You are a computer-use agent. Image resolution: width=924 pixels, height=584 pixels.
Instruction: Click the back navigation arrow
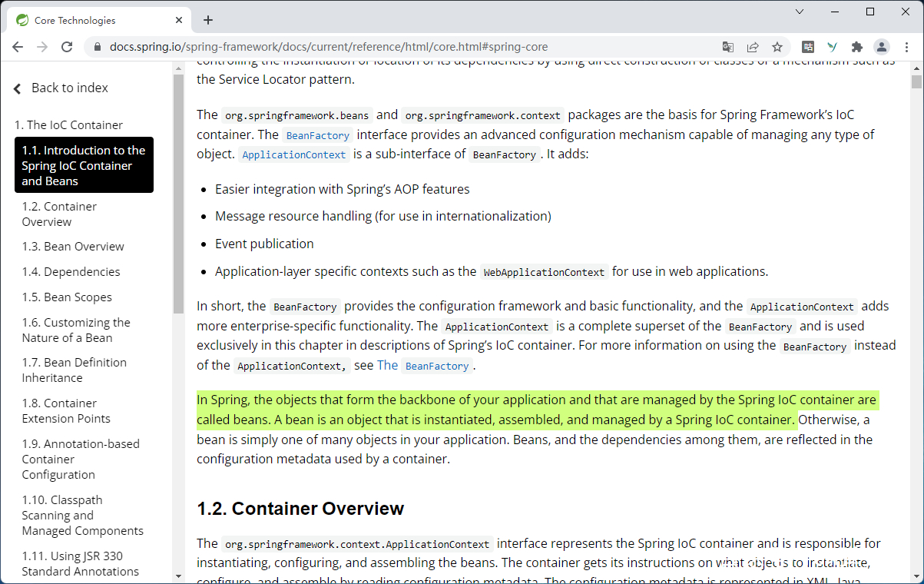point(18,47)
